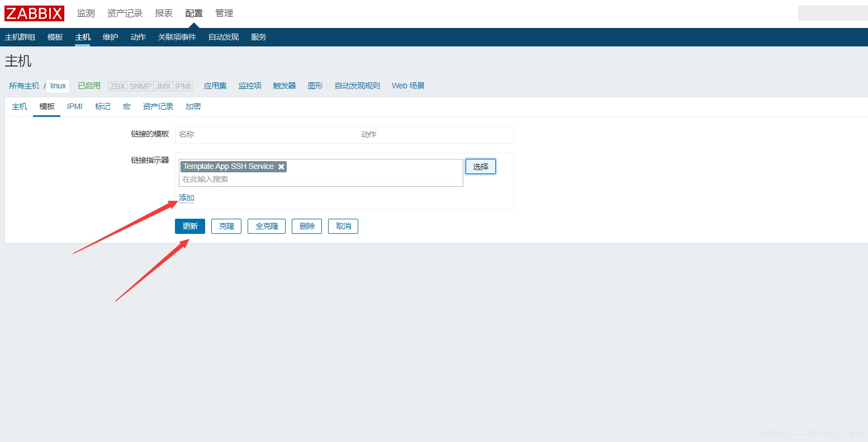
Task: Open 关联项事件 section
Action: click(x=177, y=37)
